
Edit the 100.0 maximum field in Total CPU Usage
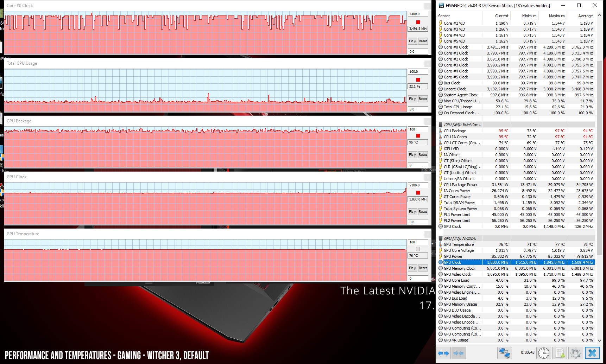[x=418, y=72]
